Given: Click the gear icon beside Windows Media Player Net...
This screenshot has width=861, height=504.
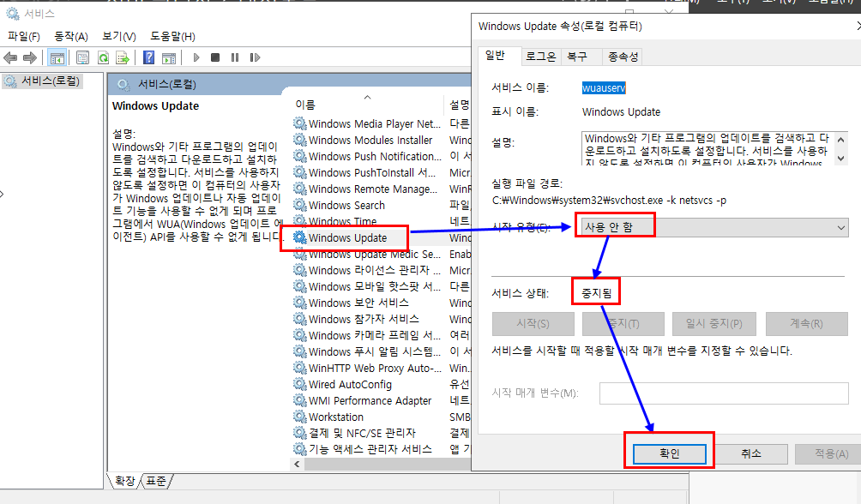Looking at the screenshot, I should (x=300, y=123).
